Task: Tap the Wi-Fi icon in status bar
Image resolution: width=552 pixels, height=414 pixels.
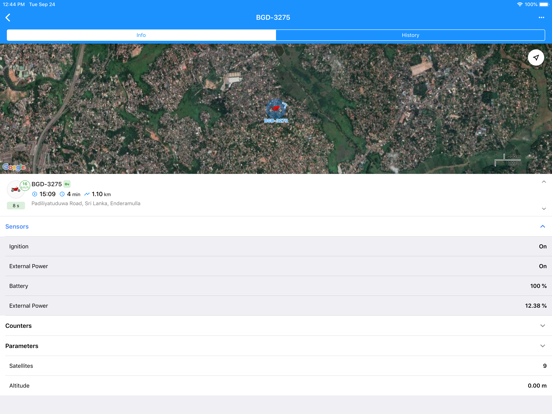Action: (520, 4)
